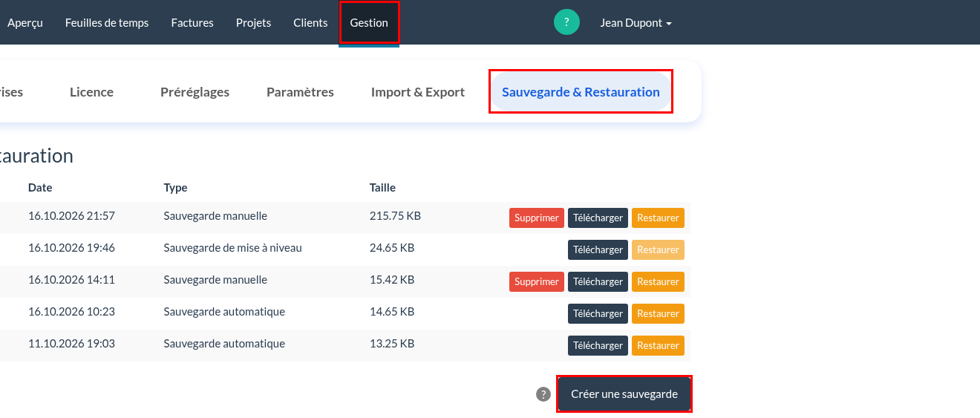Image resolution: width=980 pixels, height=418 pixels.
Task: Click Sauvegarde automatique in the 10:23 row
Action: (x=224, y=312)
